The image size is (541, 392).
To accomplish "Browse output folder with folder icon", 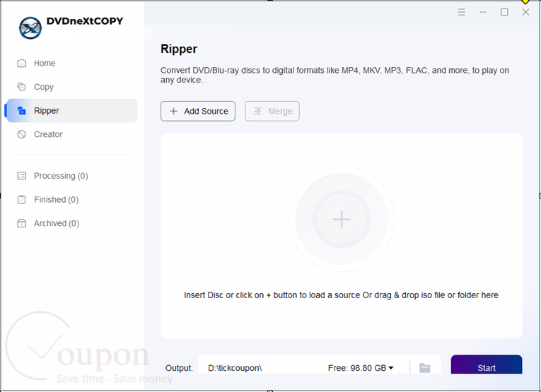I will [x=425, y=368].
